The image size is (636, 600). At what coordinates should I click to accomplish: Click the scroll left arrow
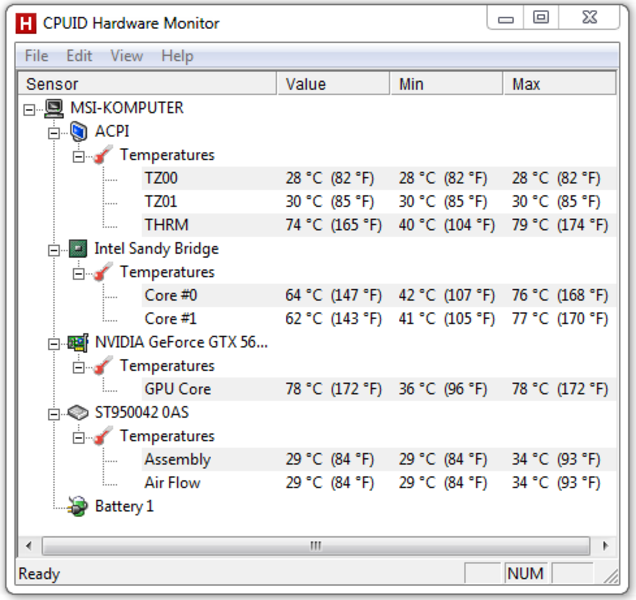click(x=29, y=546)
